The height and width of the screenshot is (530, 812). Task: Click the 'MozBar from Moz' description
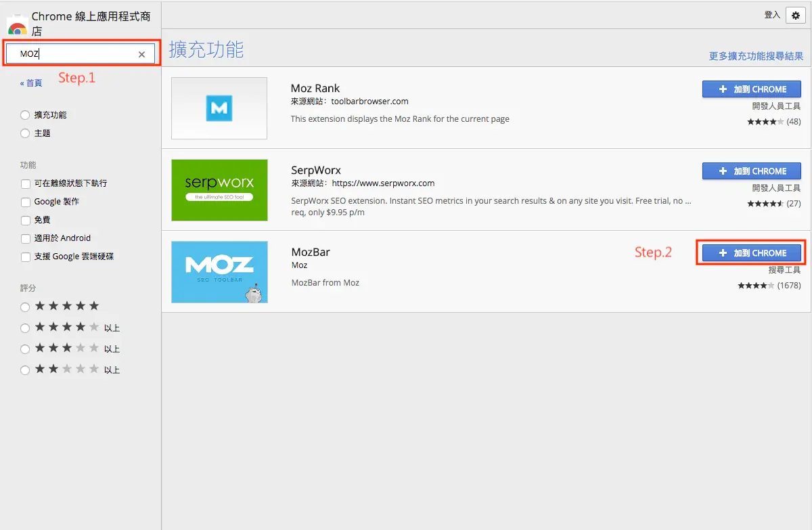325,283
